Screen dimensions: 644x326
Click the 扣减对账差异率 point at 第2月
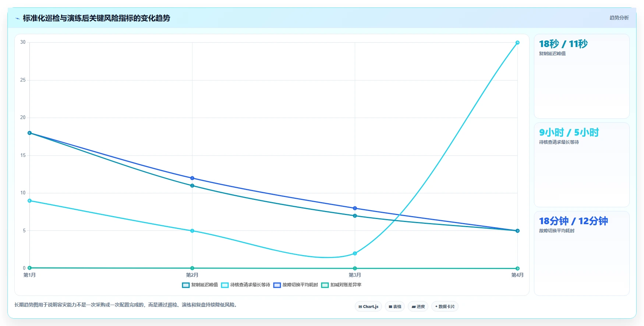(192, 268)
